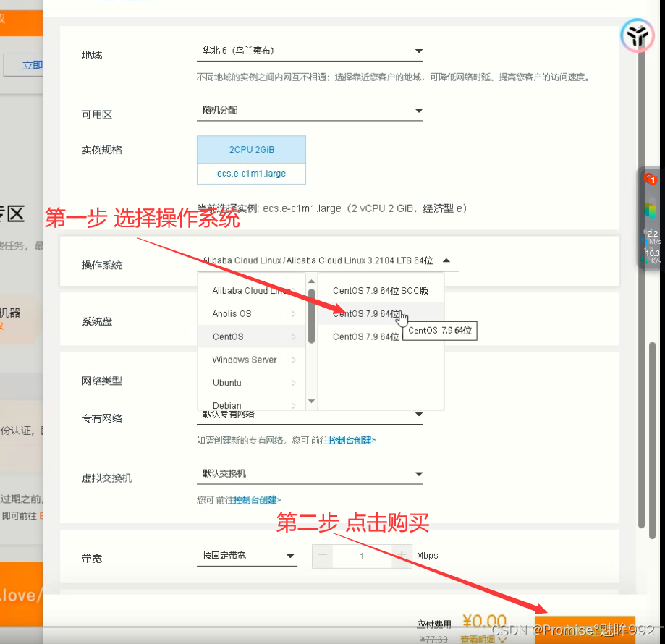Open the region dropdown 华北6（乌兰察布）
Viewport: 665px width, 644px height.
310,51
